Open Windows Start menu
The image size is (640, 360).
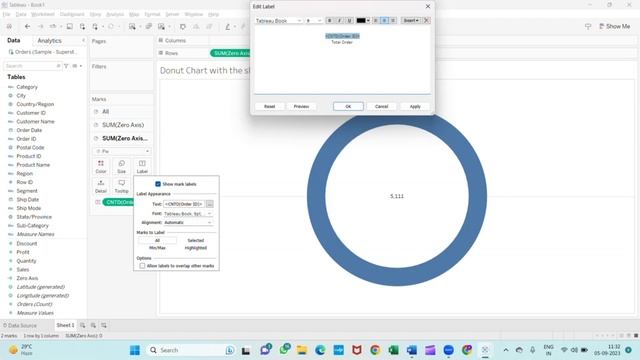(x=135, y=350)
